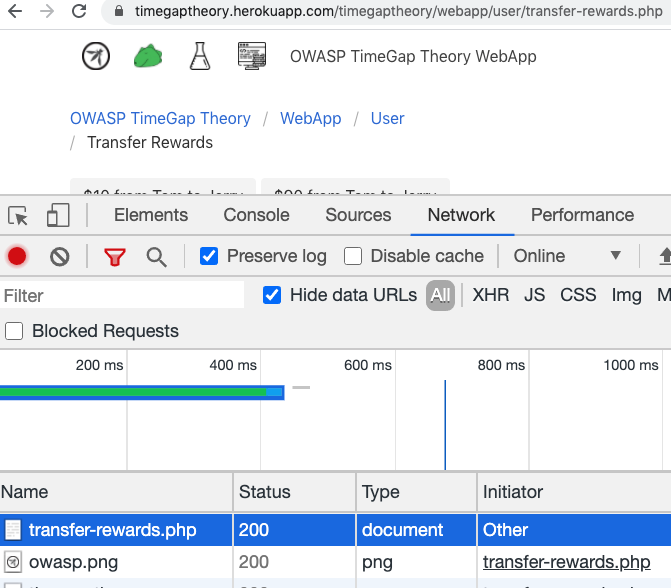Select the transfer-rewards.php request row
Viewport: 671px width, 588px height.
(x=336, y=530)
